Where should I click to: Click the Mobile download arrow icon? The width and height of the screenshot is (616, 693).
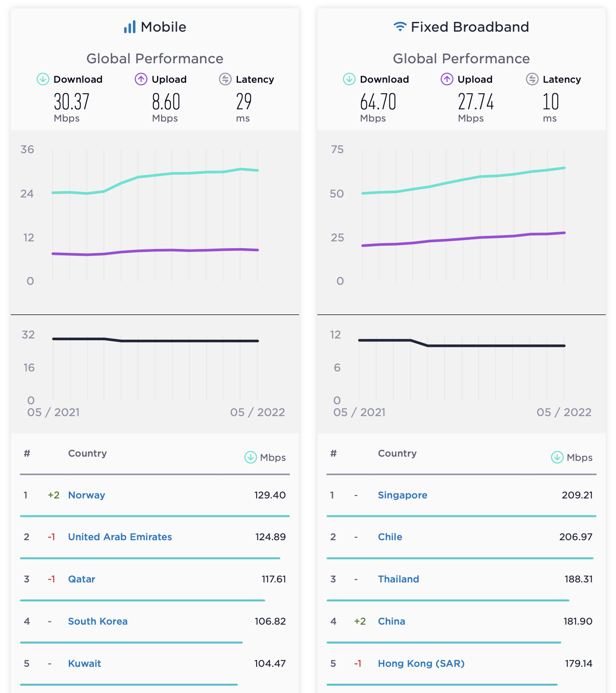point(43,79)
